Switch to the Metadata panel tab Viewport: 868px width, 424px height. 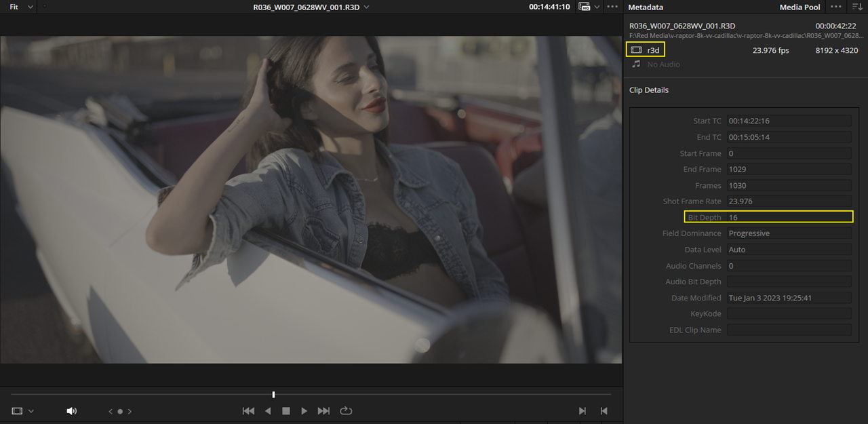[646, 7]
